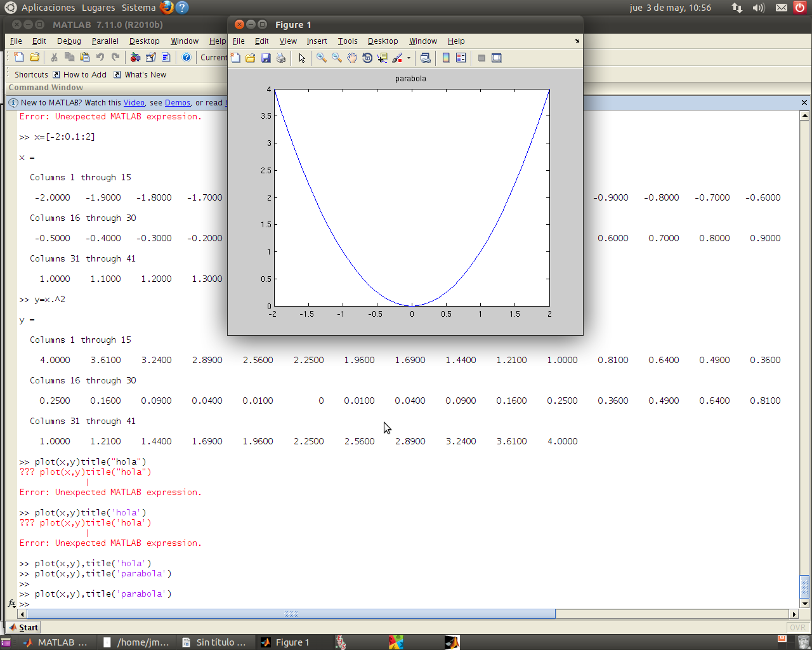
Task: Click Save Figure floppy disk icon
Action: (266, 58)
